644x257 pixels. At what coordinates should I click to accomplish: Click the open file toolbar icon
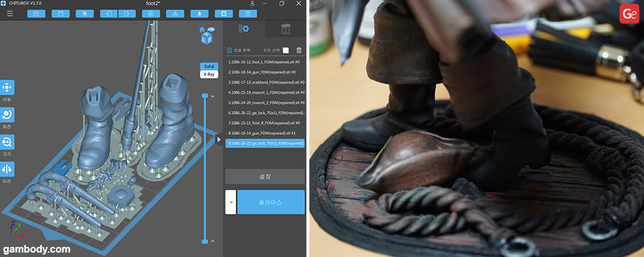pyautogui.click(x=36, y=13)
